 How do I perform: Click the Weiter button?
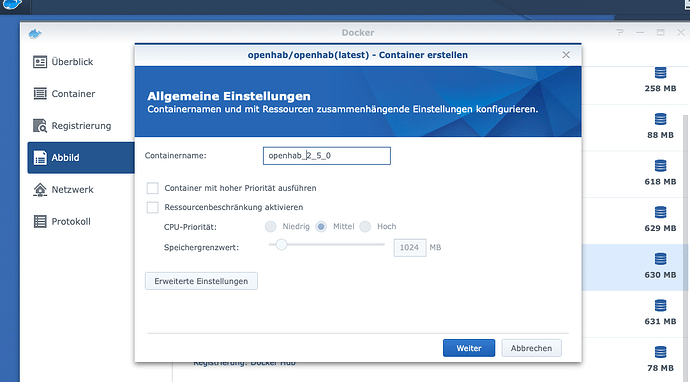tap(469, 348)
